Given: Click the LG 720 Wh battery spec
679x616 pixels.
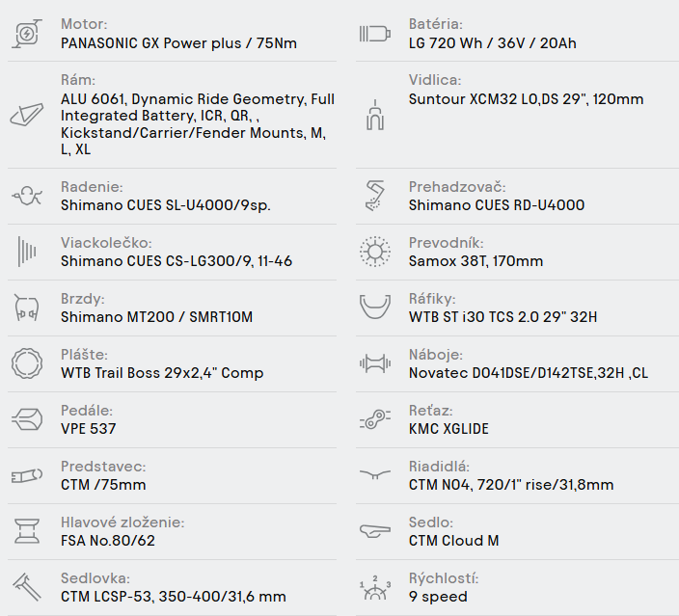Looking at the screenshot, I should 493,43.
